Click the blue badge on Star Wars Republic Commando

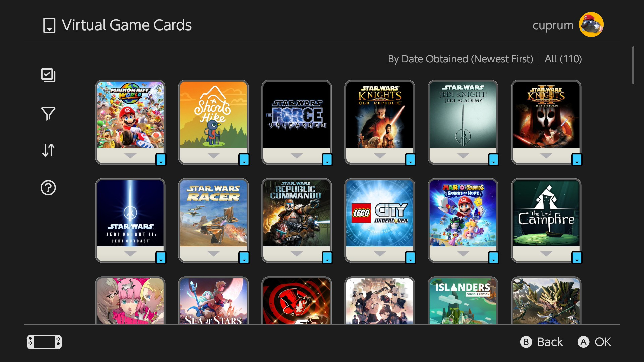click(x=327, y=258)
